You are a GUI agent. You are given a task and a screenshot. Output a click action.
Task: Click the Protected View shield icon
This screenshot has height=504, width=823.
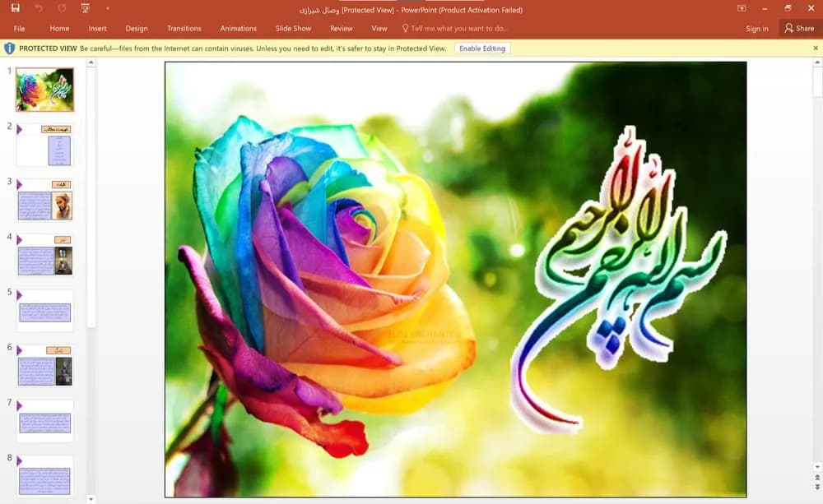(9, 49)
